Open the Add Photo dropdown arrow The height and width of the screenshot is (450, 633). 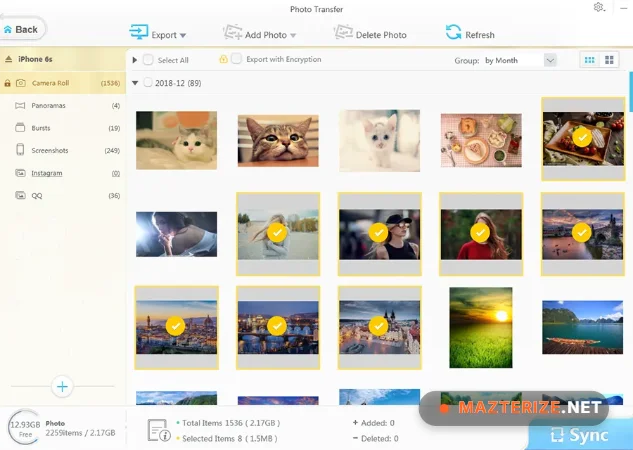[x=293, y=36]
